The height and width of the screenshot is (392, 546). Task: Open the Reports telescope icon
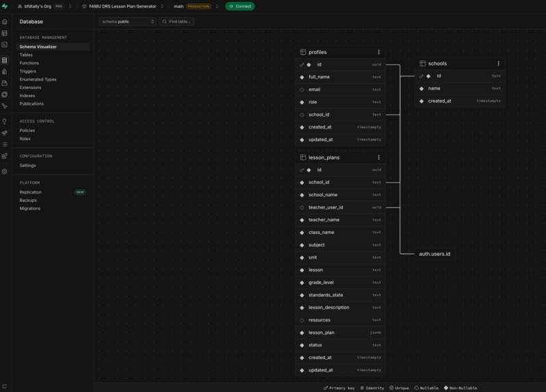(5, 133)
